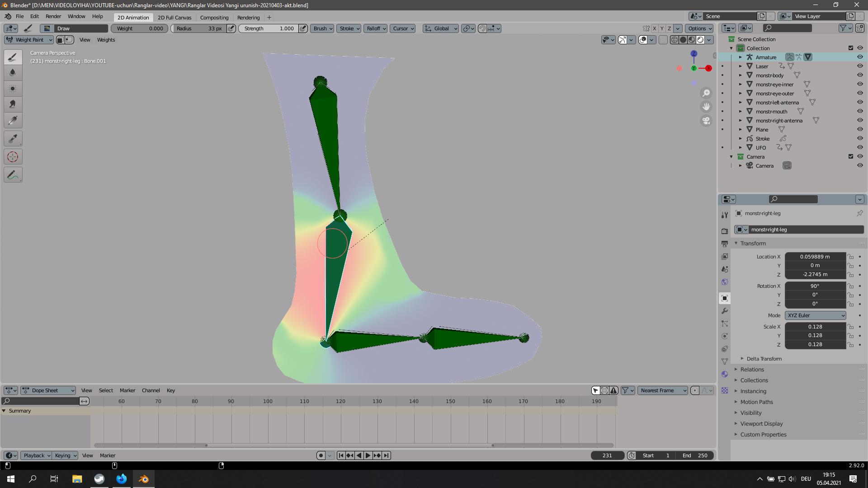The width and height of the screenshot is (868, 488).
Task: Toggle visibility of monstr-body
Action: 860,75
